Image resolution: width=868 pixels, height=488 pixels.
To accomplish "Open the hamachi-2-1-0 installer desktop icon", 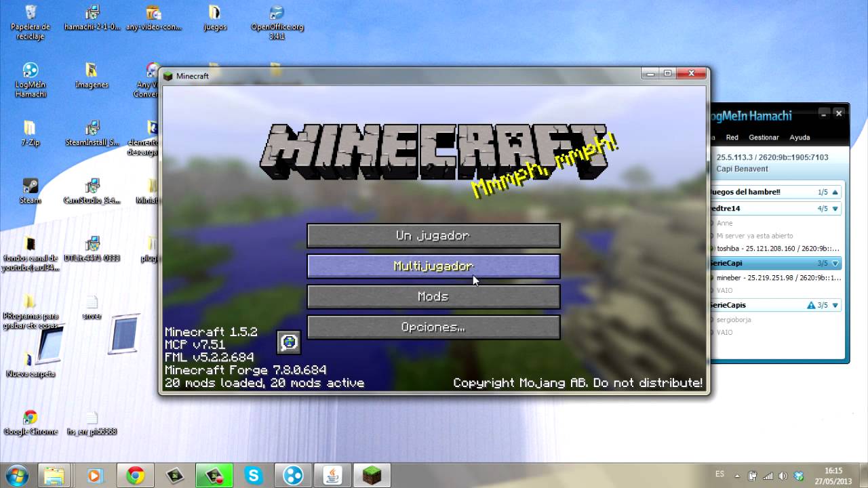I will [92, 18].
